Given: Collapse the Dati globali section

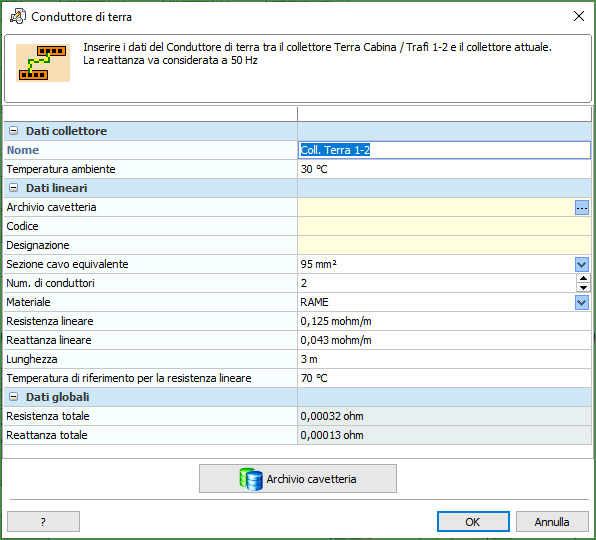Looking at the screenshot, I should point(13,397).
